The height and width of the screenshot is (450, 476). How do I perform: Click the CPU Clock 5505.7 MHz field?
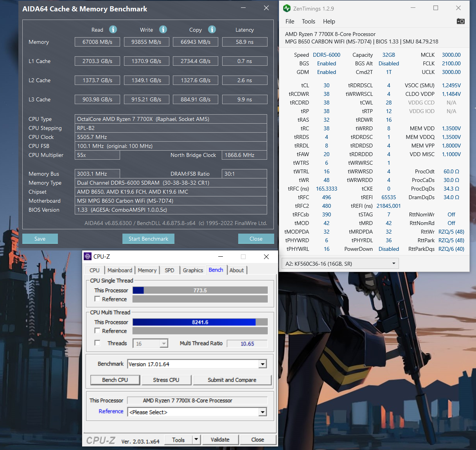(171, 137)
